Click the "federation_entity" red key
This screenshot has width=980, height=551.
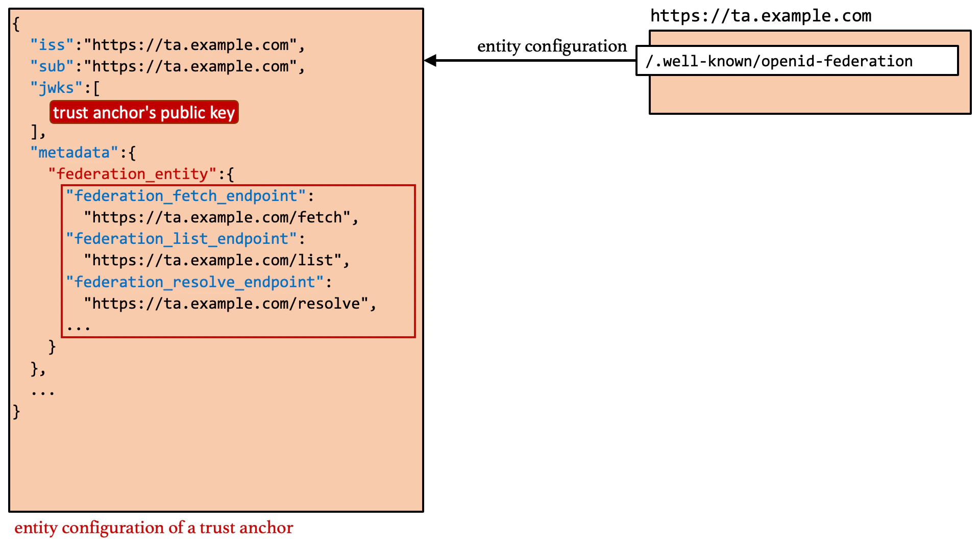132,174
